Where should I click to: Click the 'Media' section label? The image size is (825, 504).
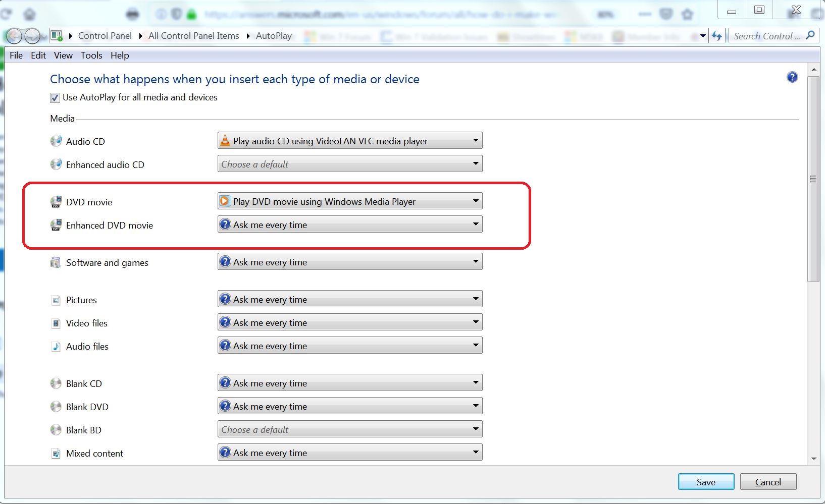pos(63,119)
